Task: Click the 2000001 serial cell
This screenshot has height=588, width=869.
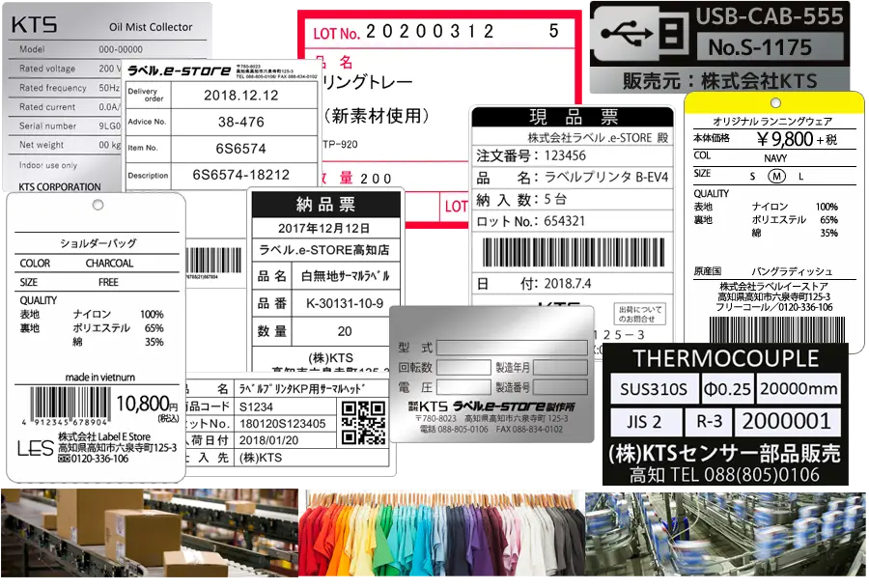Action: (786, 422)
